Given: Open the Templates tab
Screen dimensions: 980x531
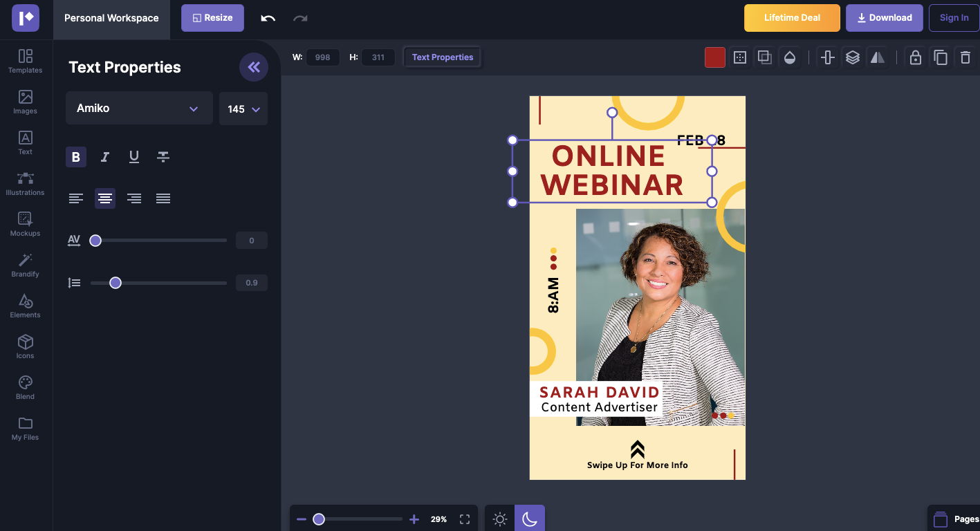Looking at the screenshot, I should (x=25, y=61).
